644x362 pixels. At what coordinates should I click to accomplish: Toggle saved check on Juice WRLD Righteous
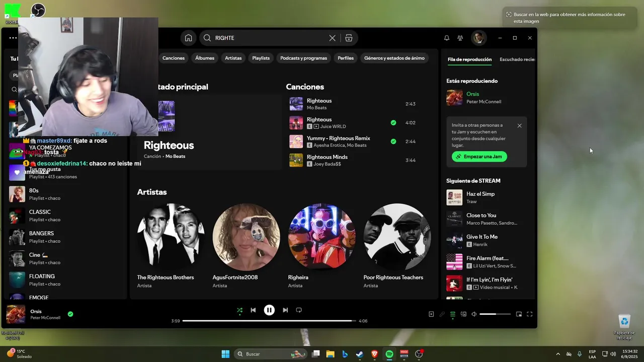click(x=393, y=123)
